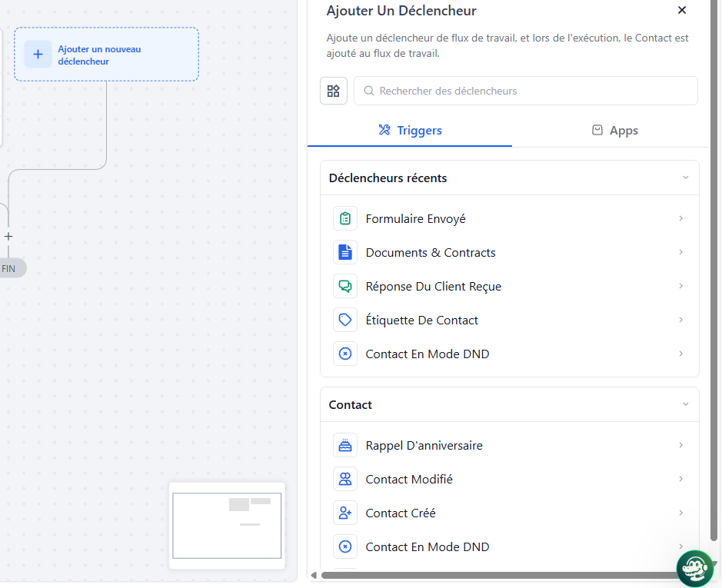Open the trigger category grid filter icon
722x588 pixels.
coord(334,91)
